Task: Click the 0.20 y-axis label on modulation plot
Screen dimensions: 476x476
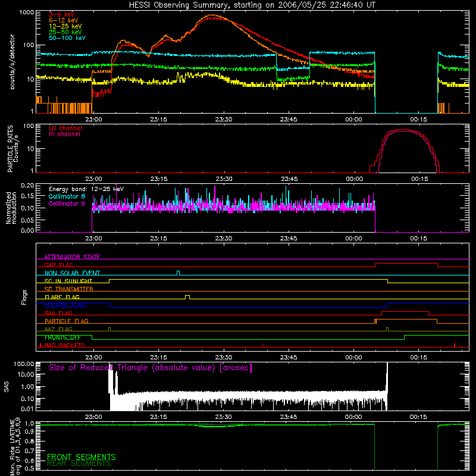Action: 27,186
